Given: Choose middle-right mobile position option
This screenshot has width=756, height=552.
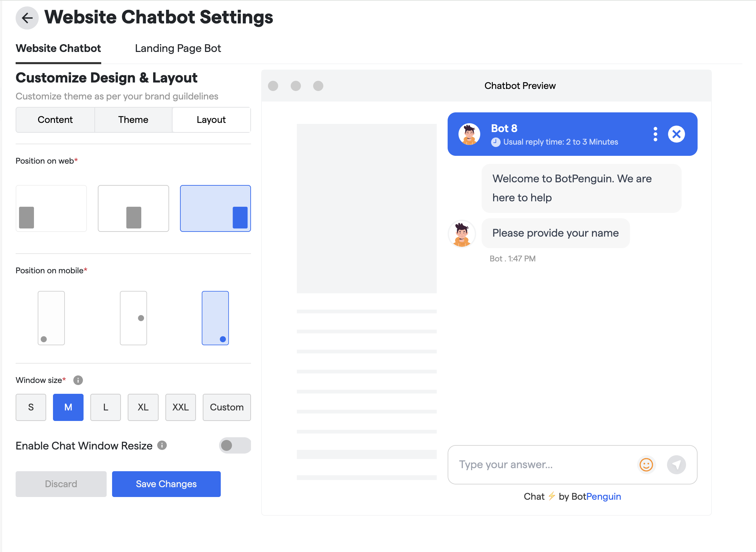Looking at the screenshot, I should (133, 318).
